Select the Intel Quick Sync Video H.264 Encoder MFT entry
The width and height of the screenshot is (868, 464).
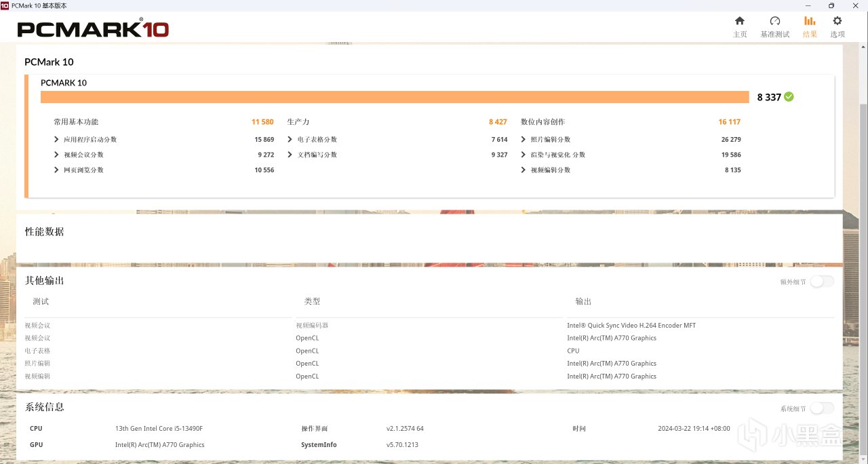pos(631,326)
